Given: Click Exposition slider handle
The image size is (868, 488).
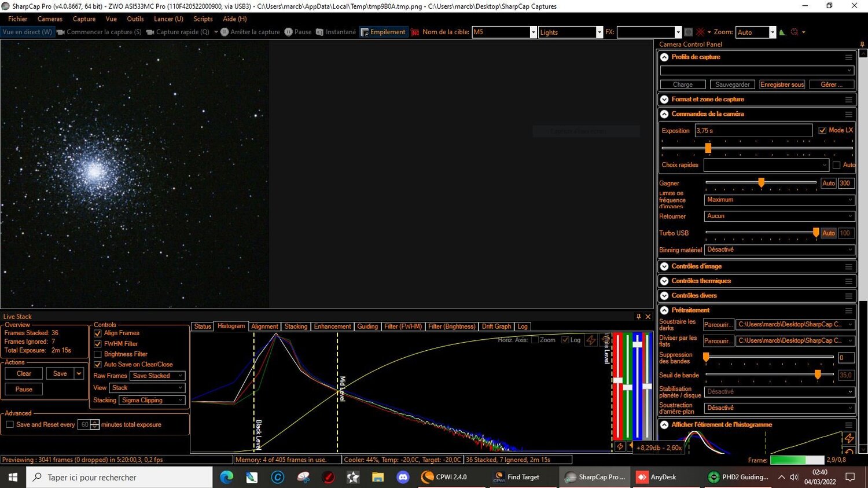Looking at the screenshot, I should click(x=708, y=148).
